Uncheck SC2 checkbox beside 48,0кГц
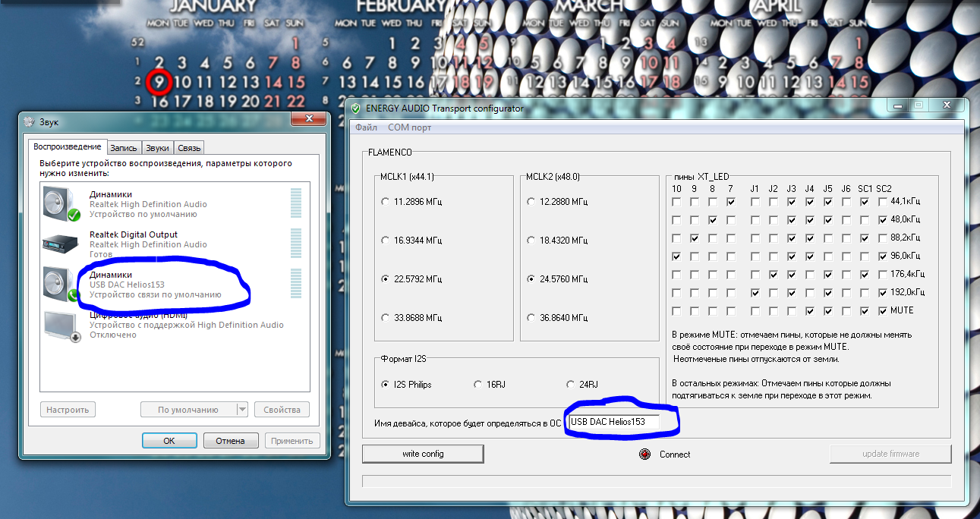 pos(882,220)
